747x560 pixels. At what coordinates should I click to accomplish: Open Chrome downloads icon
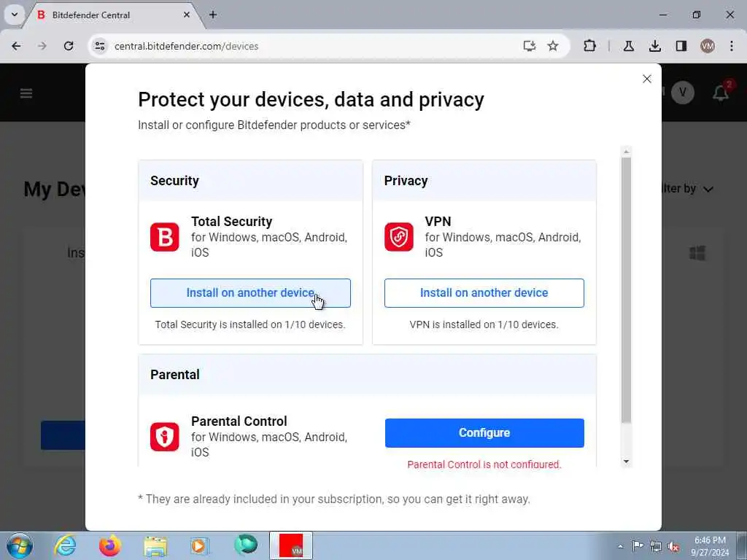654,46
